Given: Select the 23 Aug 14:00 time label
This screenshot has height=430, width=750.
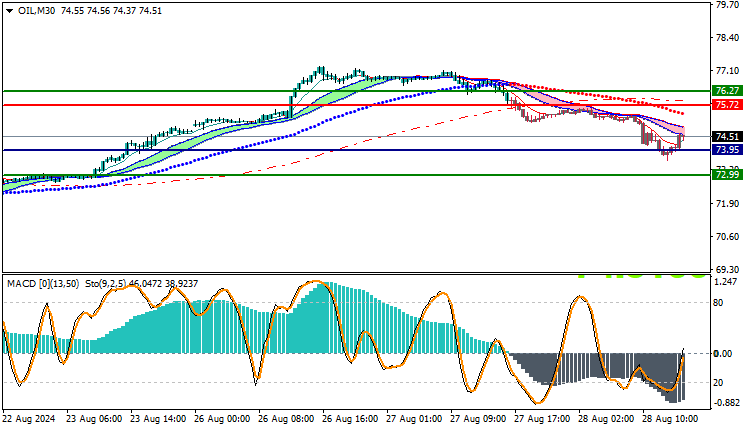Looking at the screenshot, I should coord(158,419).
